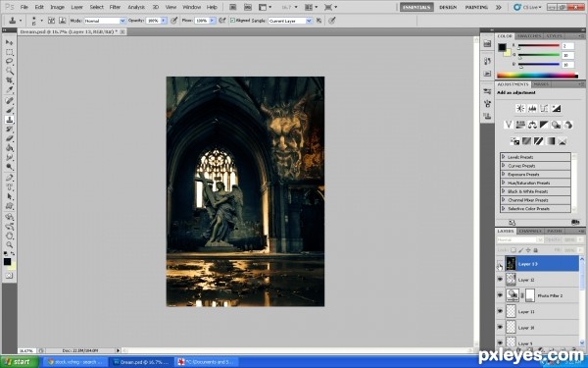
Task: Toggle lock all in Layers panel
Action: [535, 250]
